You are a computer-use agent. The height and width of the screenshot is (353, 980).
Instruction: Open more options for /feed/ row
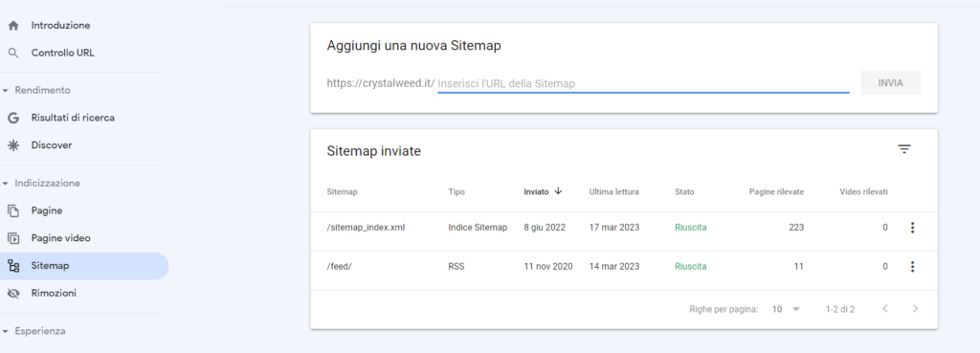tap(912, 267)
